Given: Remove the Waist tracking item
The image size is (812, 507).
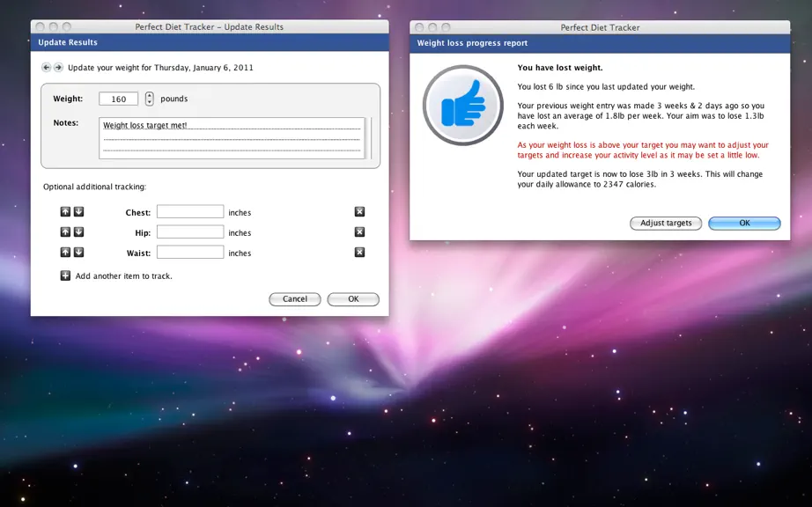Looking at the screenshot, I should [x=359, y=252].
